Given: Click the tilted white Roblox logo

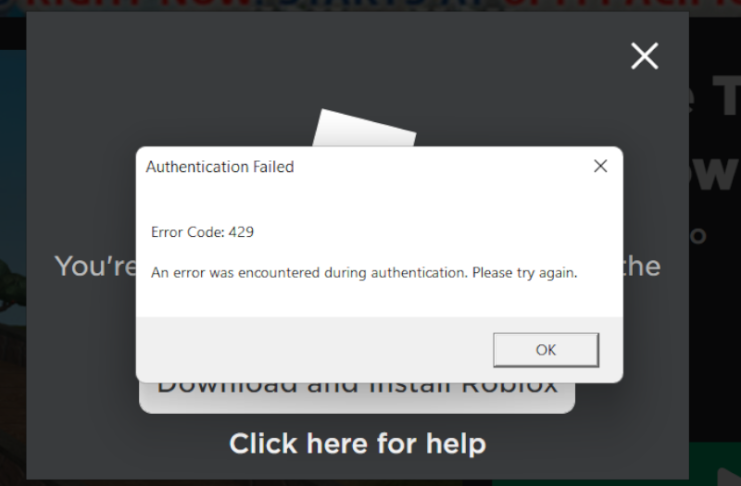Looking at the screenshot, I should (364, 128).
